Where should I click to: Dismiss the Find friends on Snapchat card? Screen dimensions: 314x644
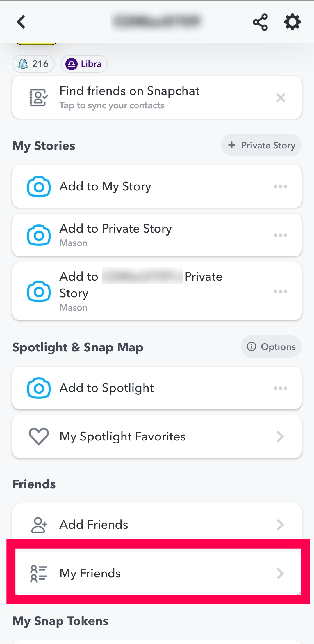pyautogui.click(x=281, y=98)
